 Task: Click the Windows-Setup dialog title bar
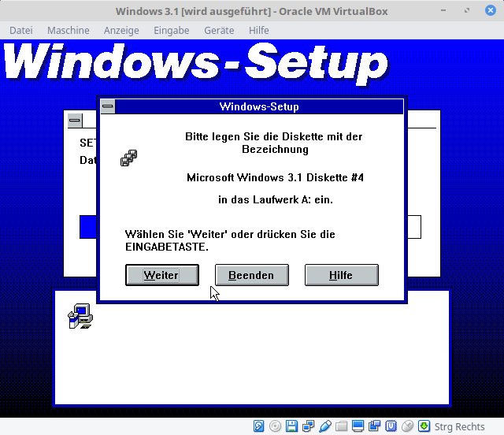tap(259, 106)
